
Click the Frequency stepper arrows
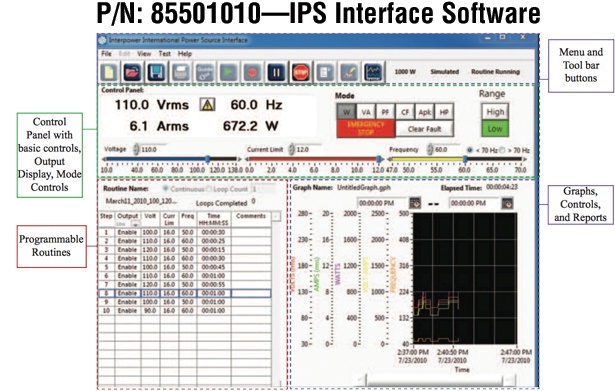coord(430,149)
